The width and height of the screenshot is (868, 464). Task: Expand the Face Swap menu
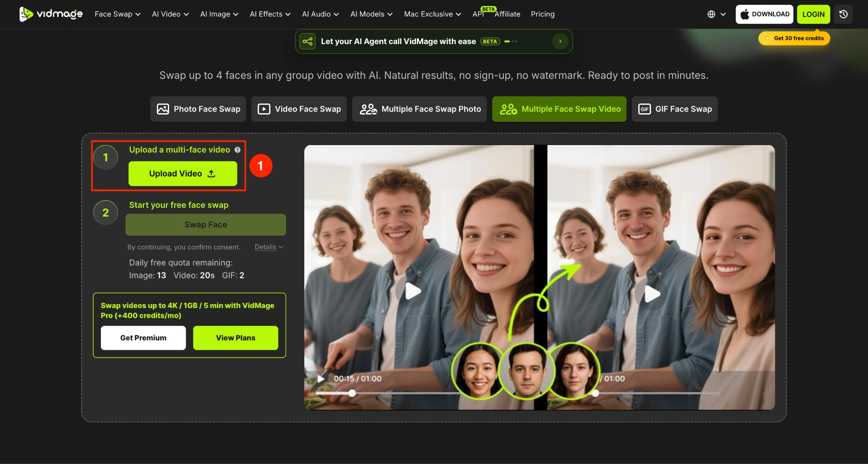(117, 14)
